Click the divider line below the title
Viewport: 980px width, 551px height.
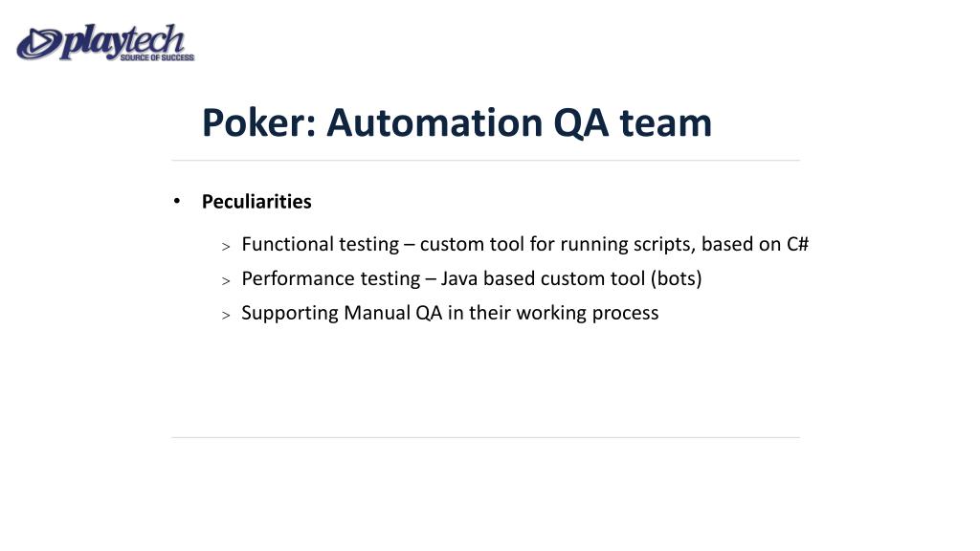tap(485, 161)
